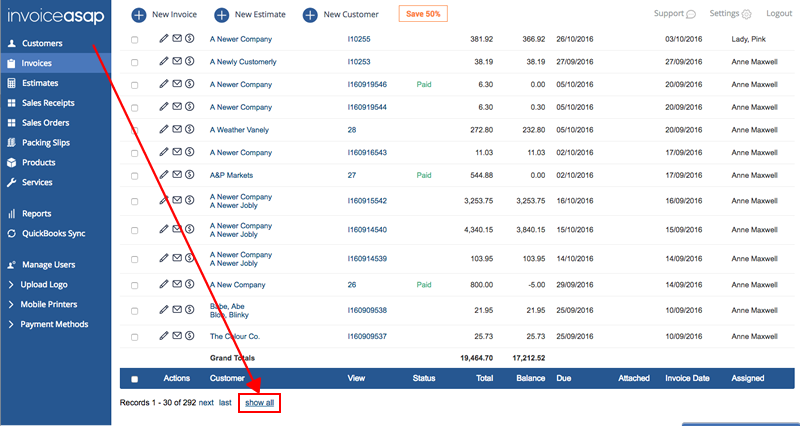The image size is (800, 426).
Task: Click the plus icon beside New Invoice
Action: [x=138, y=15]
